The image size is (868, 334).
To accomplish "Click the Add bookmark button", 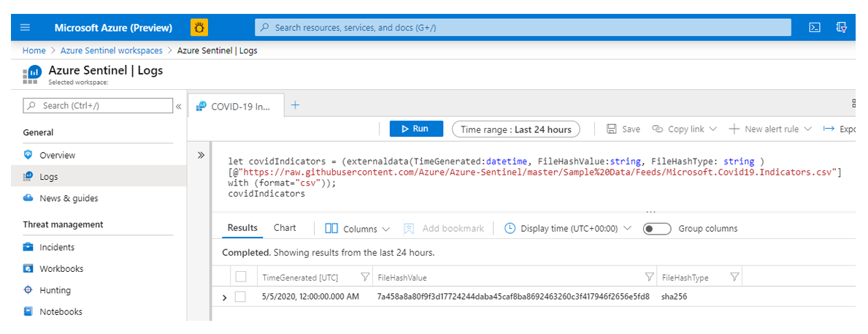I will click(444, 228).
